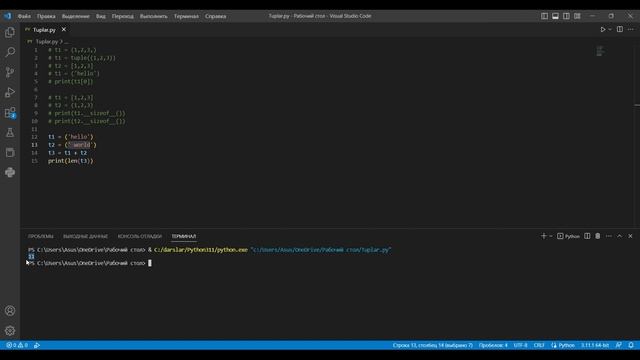640x360 pixels.
Task: Click the VS Code logo in title bar
Action: [8, 16]
